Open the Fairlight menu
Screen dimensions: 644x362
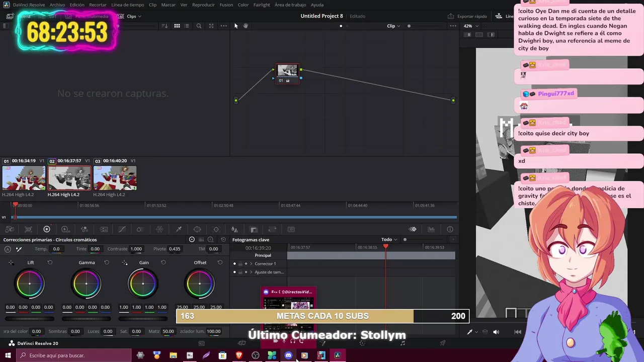262,5
